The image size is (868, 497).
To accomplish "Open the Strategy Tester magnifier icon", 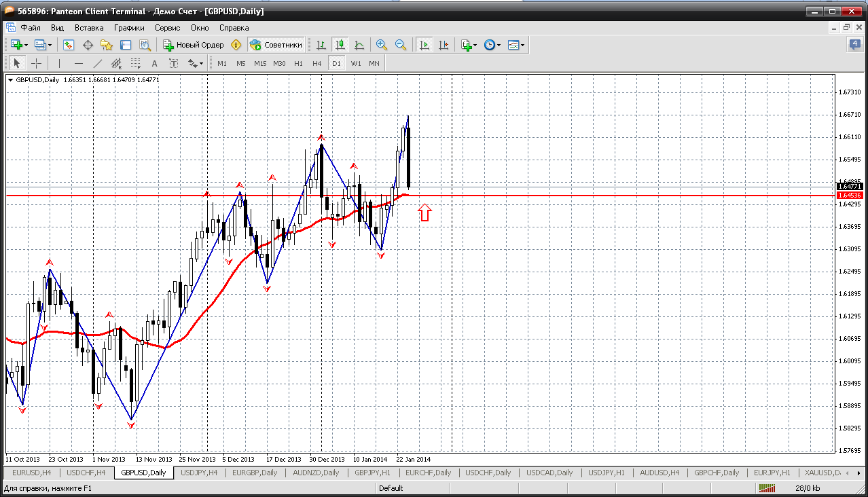I will pyautogui.click(x=145, y=45).
